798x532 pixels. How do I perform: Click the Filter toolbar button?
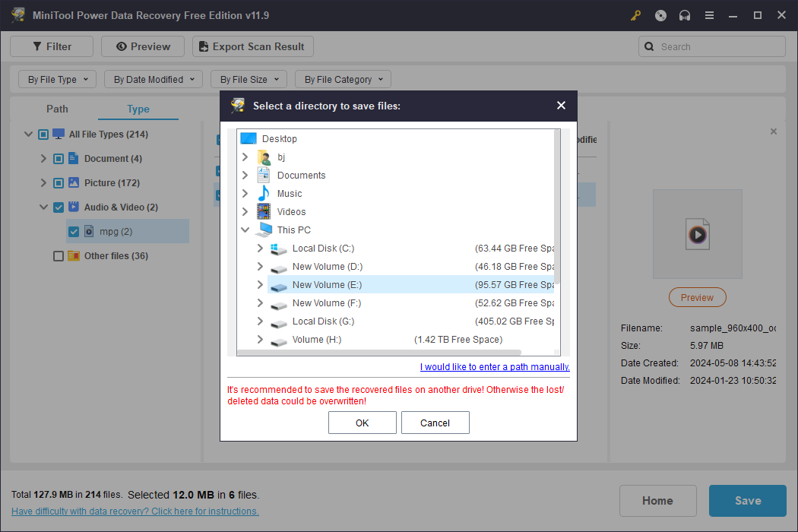click(52, 46)
